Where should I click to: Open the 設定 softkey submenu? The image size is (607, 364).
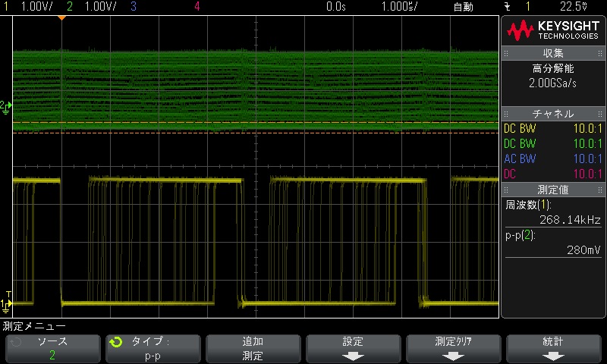pos(354,348)
